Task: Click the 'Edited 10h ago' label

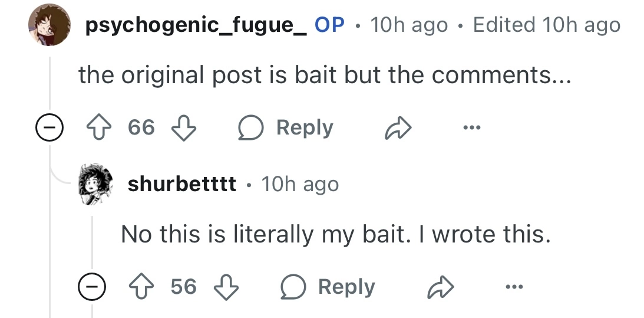Action: point(546,25)
